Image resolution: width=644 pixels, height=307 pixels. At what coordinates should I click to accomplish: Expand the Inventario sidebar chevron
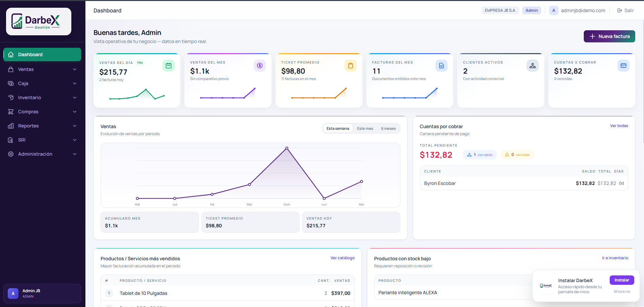click(75, 98)
